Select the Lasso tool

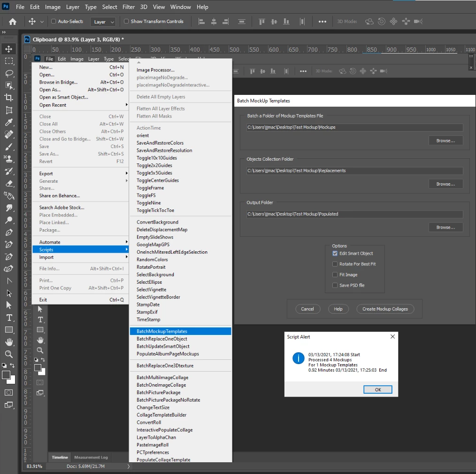(x=9, y=73)
